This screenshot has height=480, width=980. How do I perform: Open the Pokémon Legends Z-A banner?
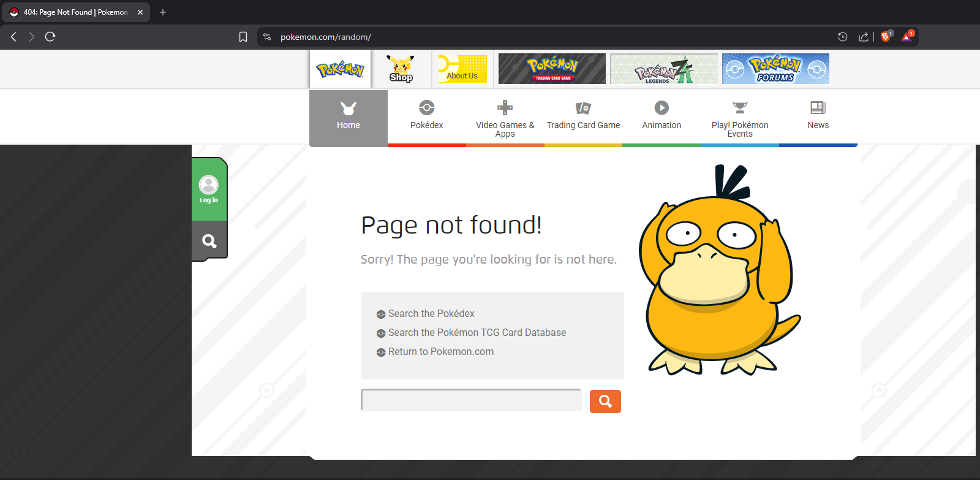click(664, 69)
